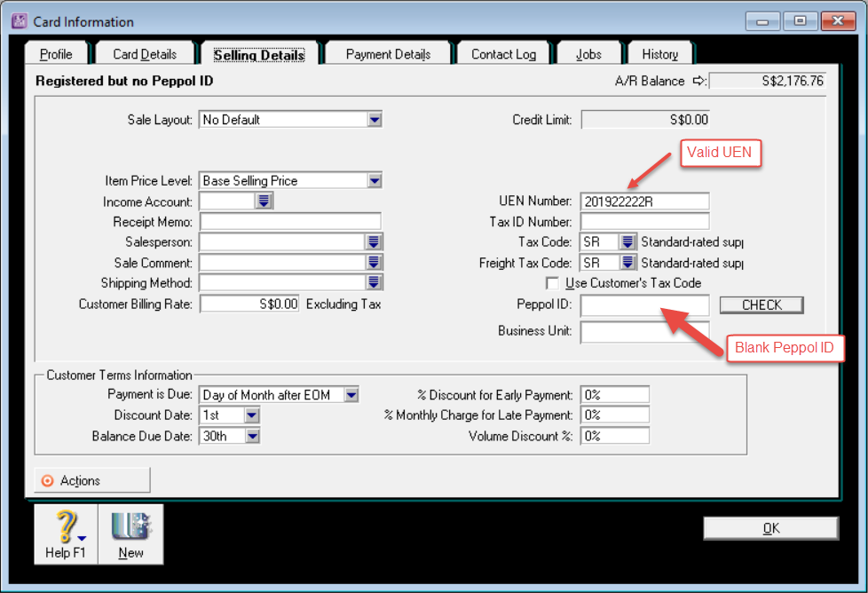Switch to the Payment Details tab
The height and width of the screenshot is (593, 868).
point(388,54)
